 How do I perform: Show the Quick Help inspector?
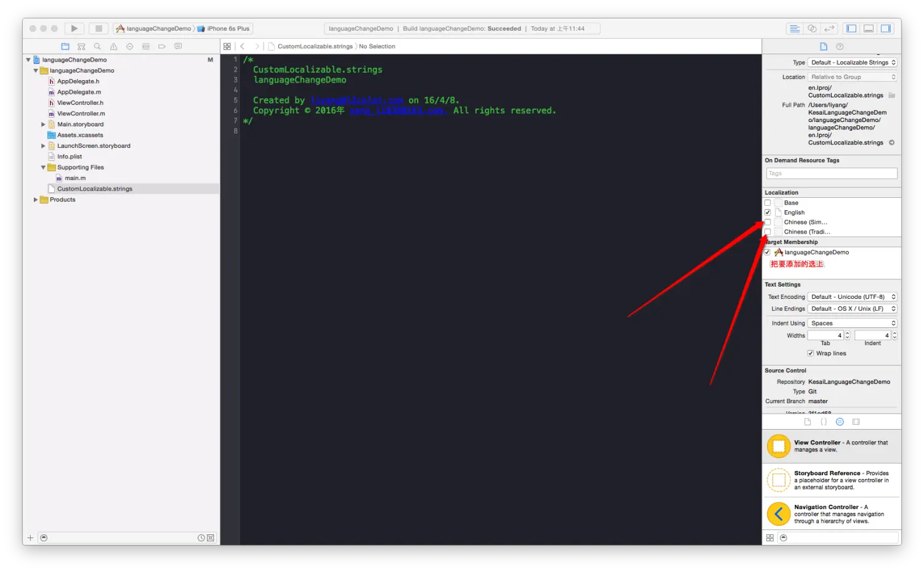pos(840,46)
